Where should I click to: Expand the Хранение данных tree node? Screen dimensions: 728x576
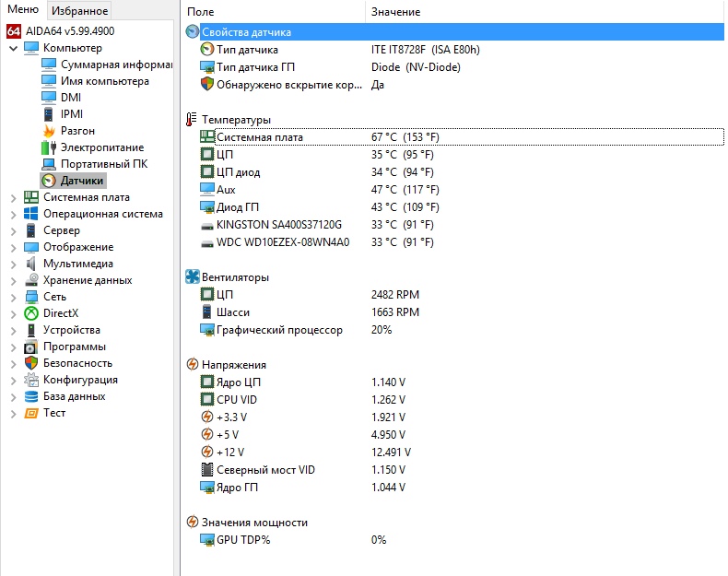13,280
